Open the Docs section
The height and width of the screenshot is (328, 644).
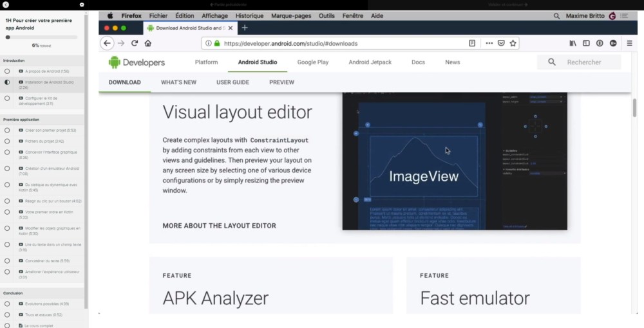click(418, 62)
